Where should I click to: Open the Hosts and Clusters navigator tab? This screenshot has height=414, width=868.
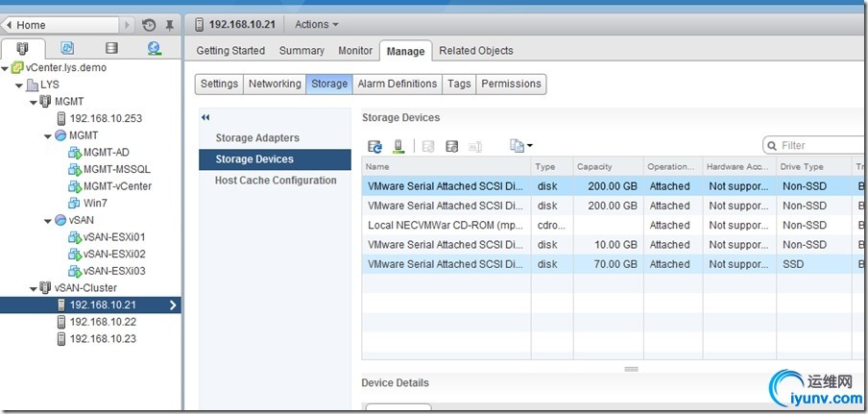[23, 48]
